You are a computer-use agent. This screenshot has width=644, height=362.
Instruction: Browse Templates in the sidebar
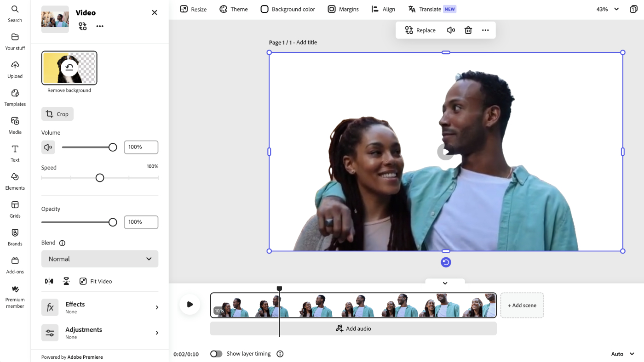pyautogui.click(x=15, y=98)
